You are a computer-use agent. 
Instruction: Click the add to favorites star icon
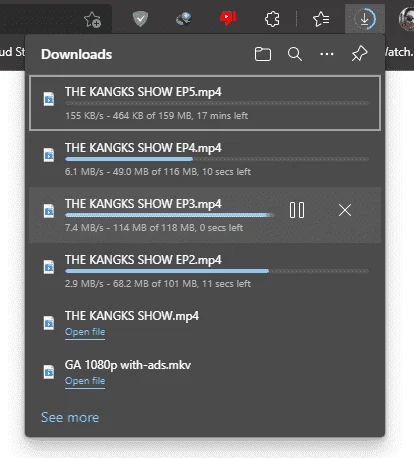click(x=92, y=20)
